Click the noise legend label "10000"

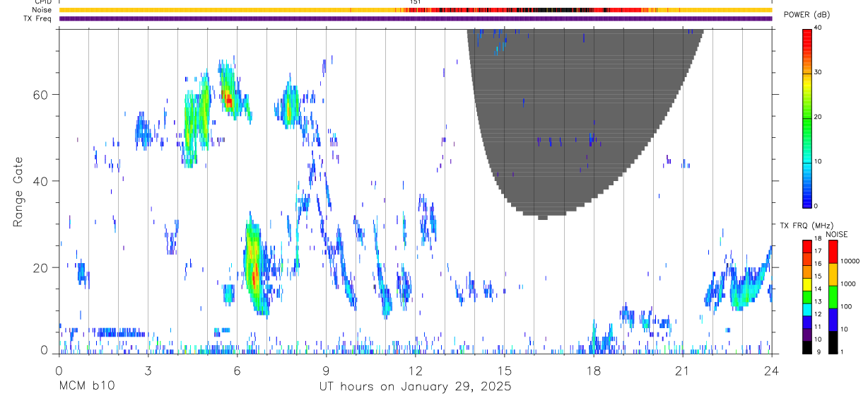(x=849, y=261)
